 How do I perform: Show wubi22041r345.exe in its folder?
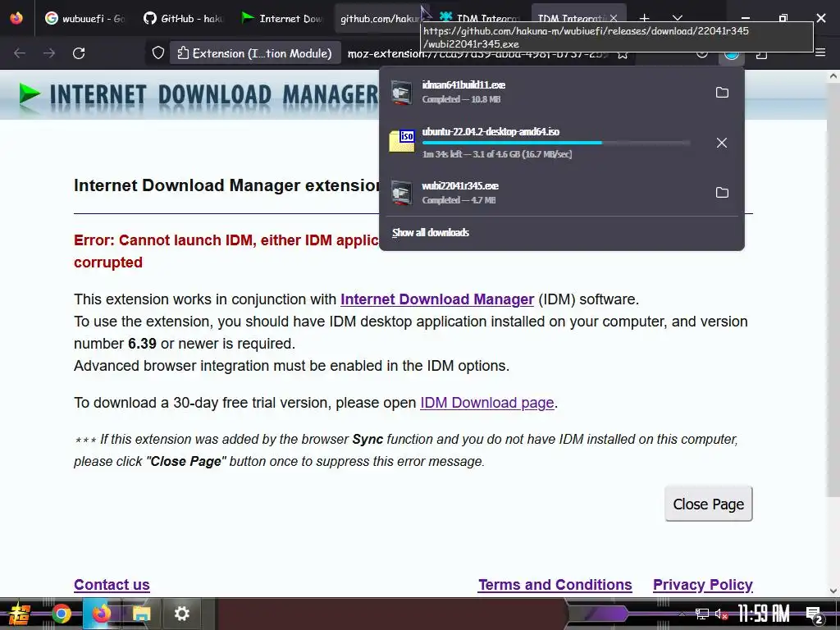pos(722,192)
